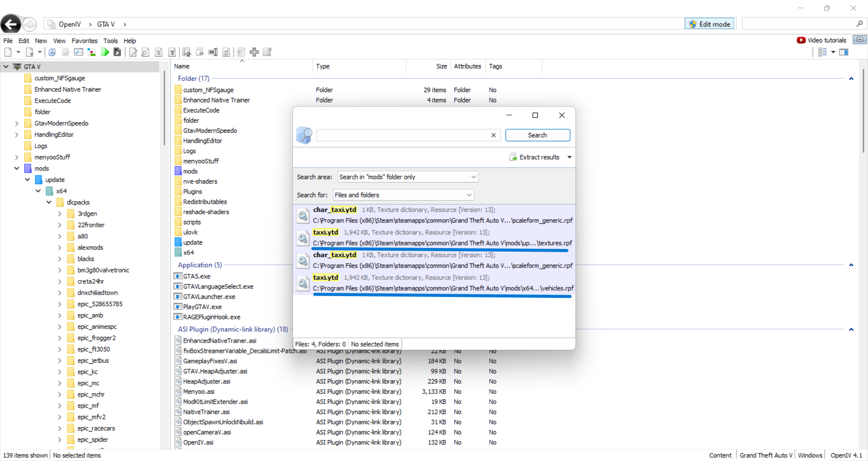
Task: Click the view mode list icon
Action: [x=823, y=52]
